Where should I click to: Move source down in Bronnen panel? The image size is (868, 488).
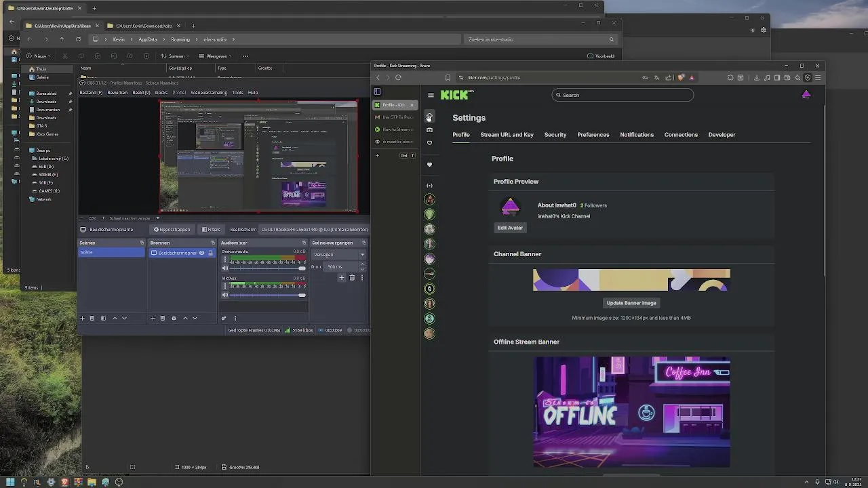[x=195, y=318]
